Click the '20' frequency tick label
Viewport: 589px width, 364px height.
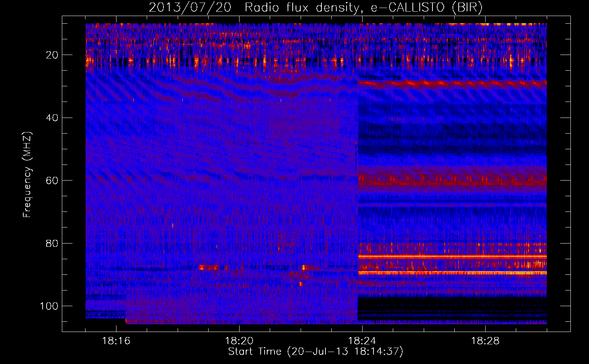point(52,55)
